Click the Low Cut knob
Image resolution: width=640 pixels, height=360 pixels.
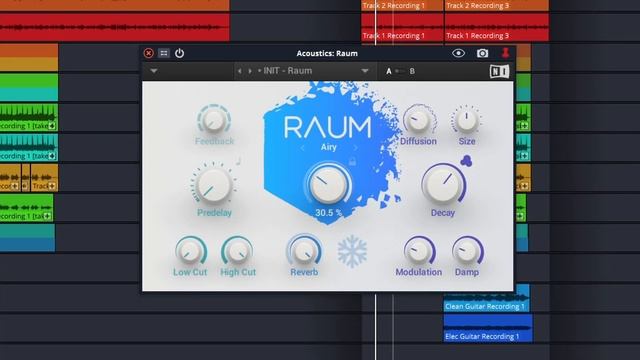click(190, 251)
